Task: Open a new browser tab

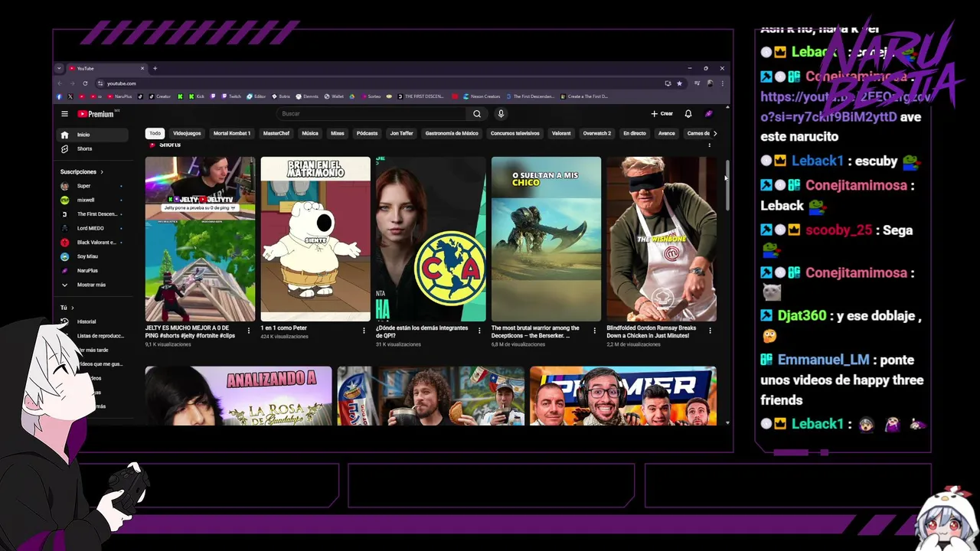Action: pos(155,68)
